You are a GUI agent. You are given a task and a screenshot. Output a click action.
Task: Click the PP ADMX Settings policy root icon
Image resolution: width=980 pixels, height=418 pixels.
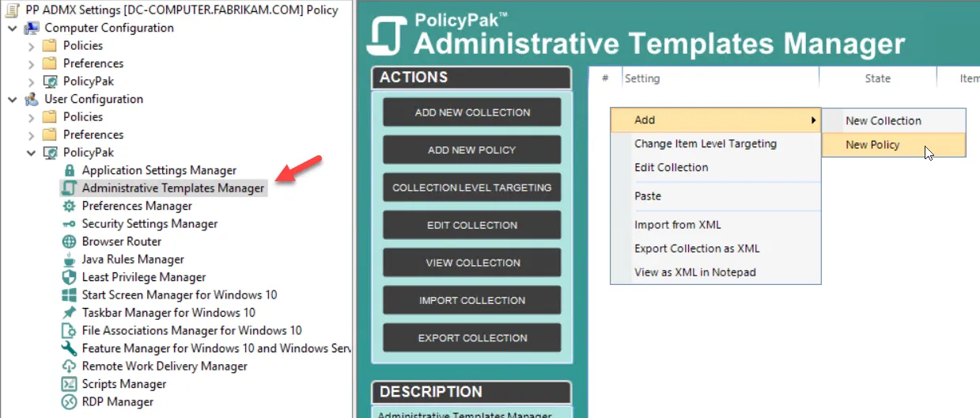tap(12, 10)
